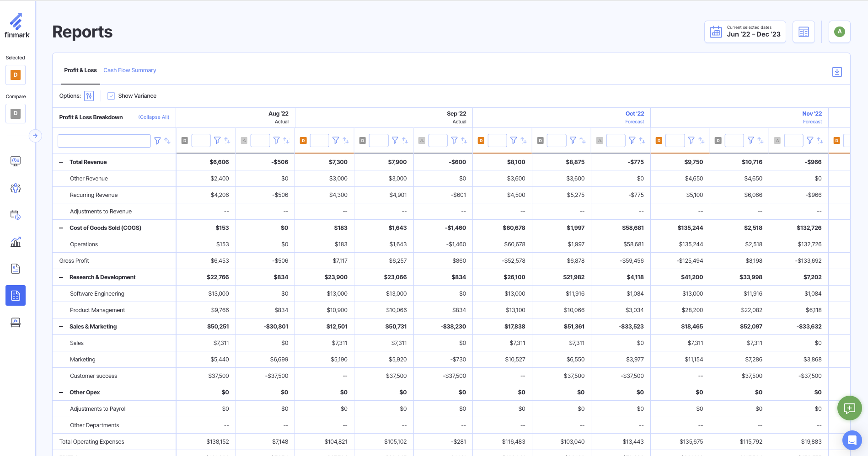Screen dimensions: 868x456
Task: Open the green chat feedback button
Action: [849, 408]
